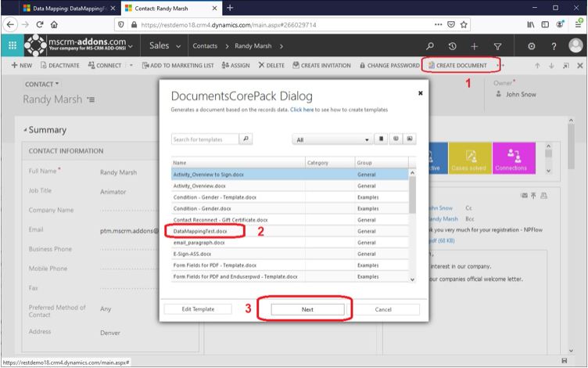
Task: Select the DataMappingTest.docx template row
Action: (x=290, y=231)
